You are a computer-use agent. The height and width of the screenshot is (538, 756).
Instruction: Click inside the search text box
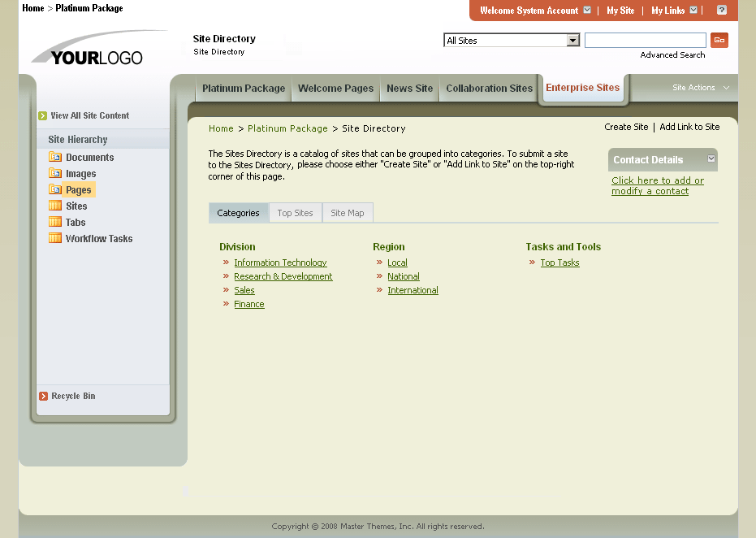[646, 39]
